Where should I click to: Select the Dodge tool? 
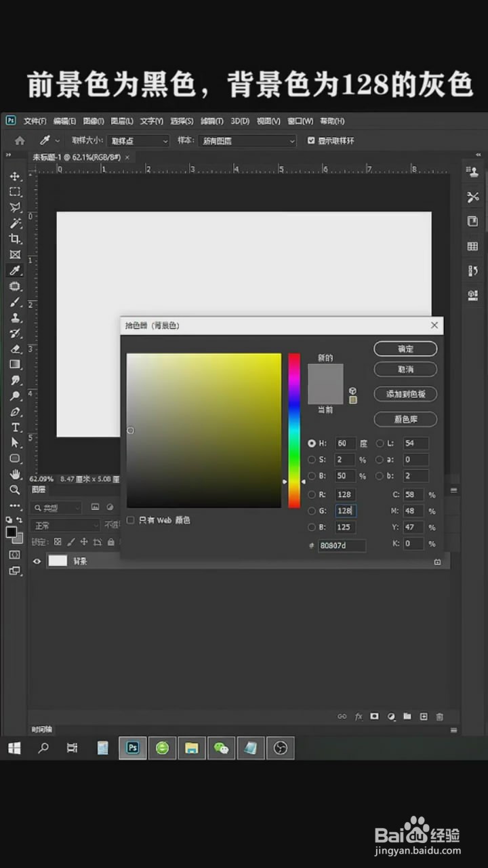(15, 396)
